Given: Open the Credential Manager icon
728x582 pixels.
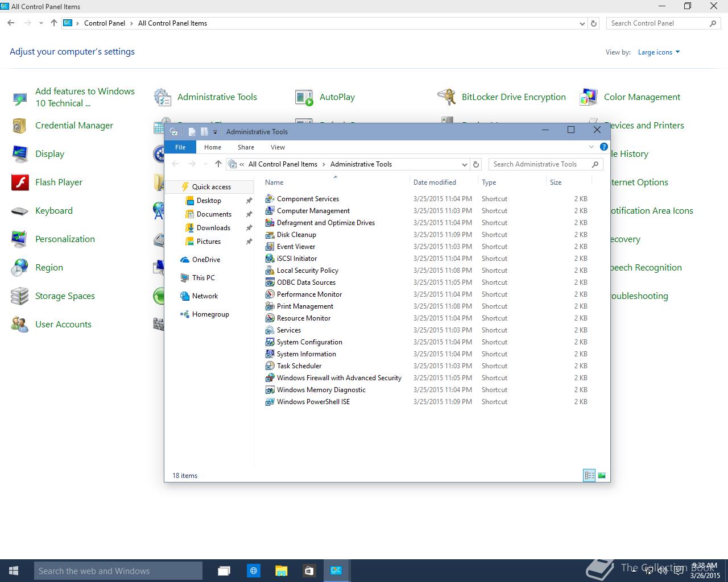Looking at the screenshot, I should pyautogui.click(x=20, y=126).
